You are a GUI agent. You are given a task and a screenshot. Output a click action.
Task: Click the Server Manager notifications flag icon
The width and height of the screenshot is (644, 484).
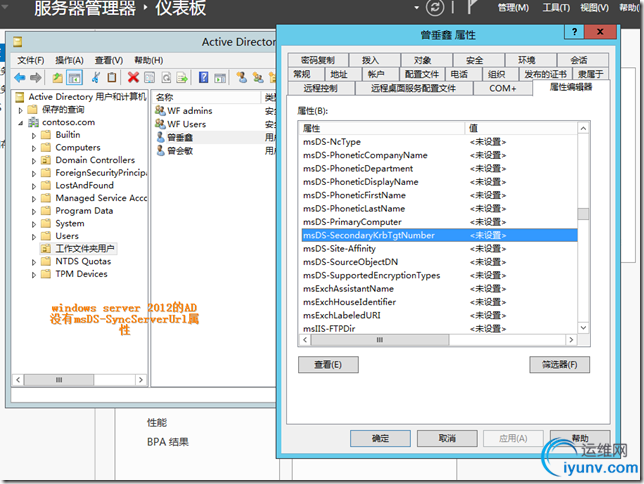click(x=473, y=7)
